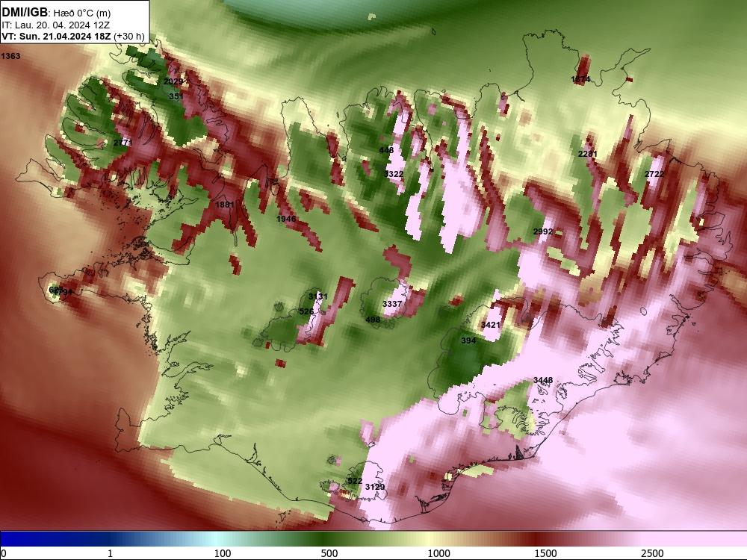Click the 1874 value on the map
747x560 pixels.
(x=580, y=79)
